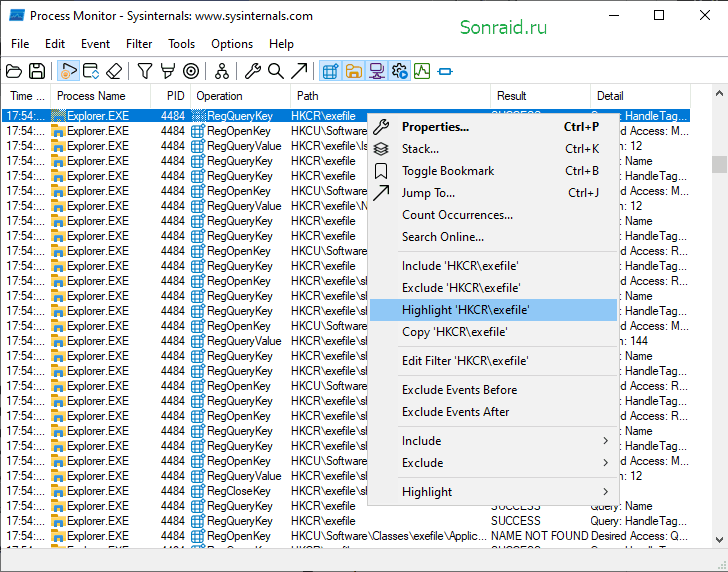Select Count Occurrences... menu entry
This screenshot has height=572, width=728.
point(493,215)
